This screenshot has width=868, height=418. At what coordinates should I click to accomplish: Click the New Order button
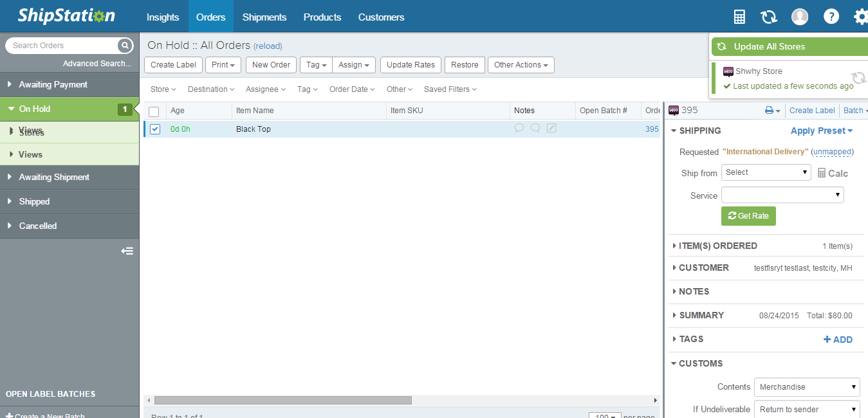click(271, 65)
